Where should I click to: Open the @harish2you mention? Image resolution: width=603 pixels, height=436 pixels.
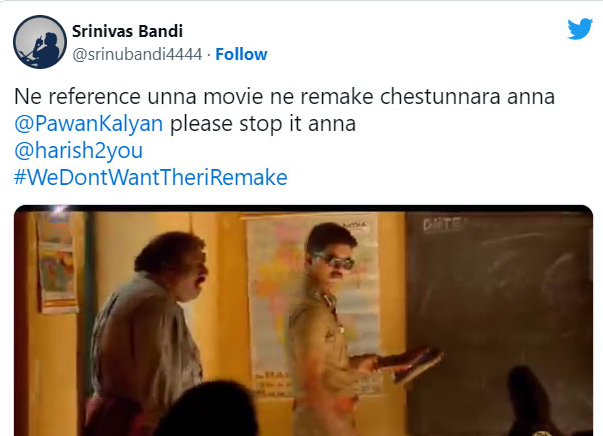point(78,150)
